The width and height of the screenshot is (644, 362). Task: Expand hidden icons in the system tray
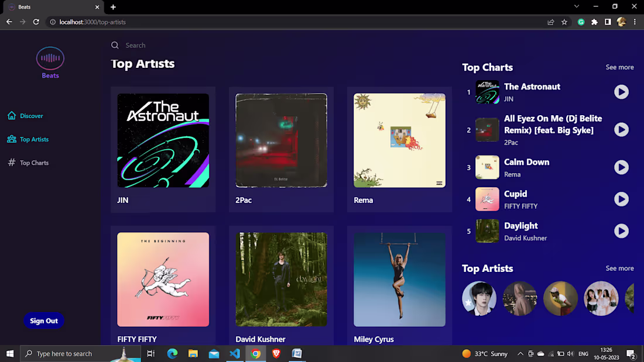pyautogui.click(x=520, y=353)
